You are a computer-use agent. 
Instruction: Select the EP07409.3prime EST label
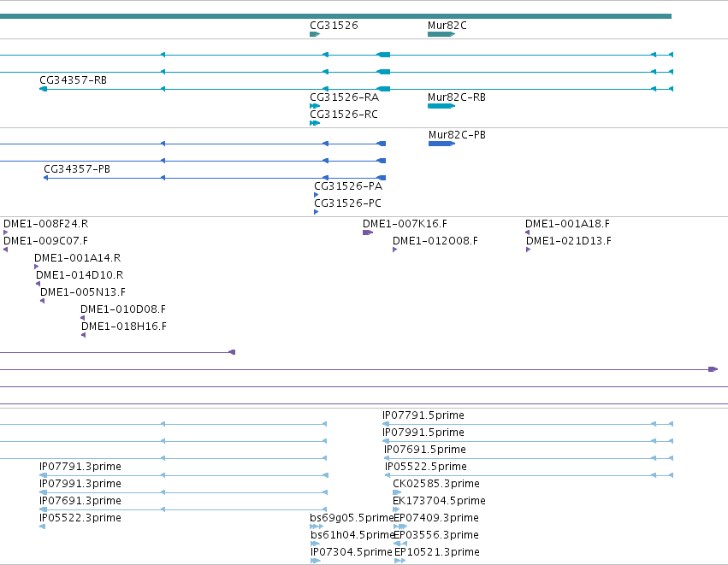tap(436, 518)
